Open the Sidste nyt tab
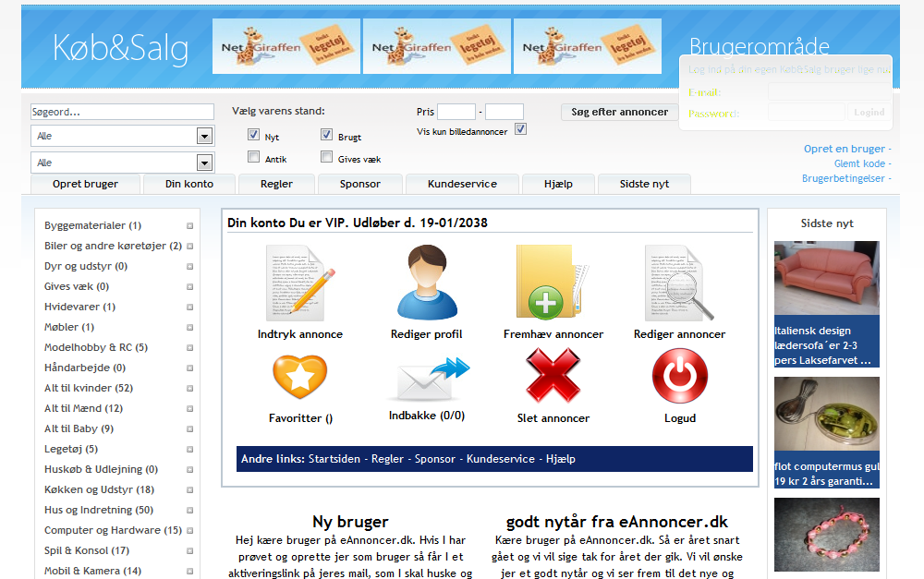This screenshot has height=579, width=924. (x=644, y=184)
